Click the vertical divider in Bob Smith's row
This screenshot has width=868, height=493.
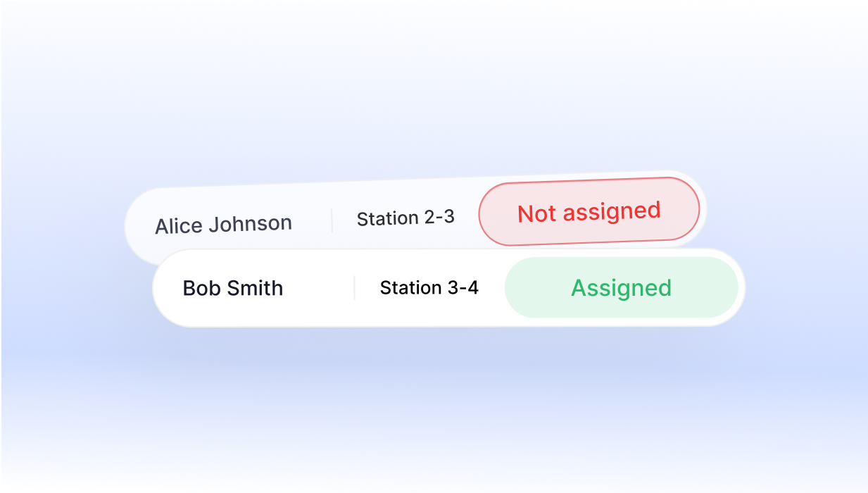tap(354, 288)
